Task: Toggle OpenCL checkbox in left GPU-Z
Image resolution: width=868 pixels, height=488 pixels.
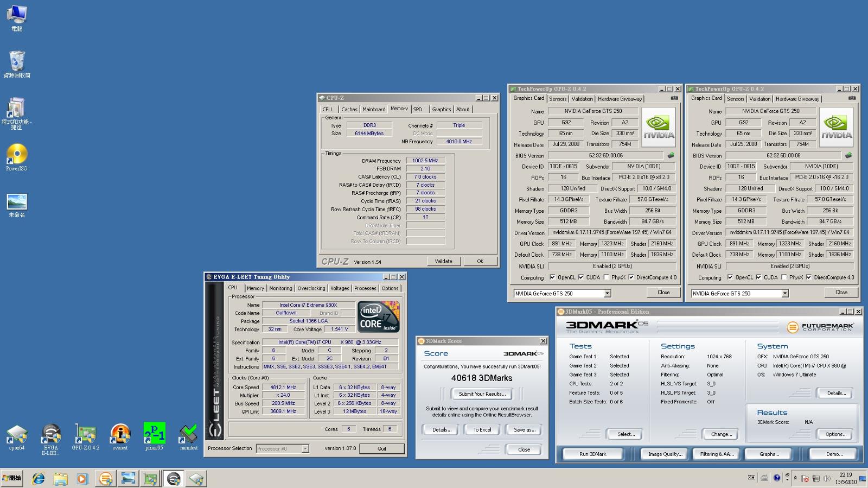Action: [552, 277]
